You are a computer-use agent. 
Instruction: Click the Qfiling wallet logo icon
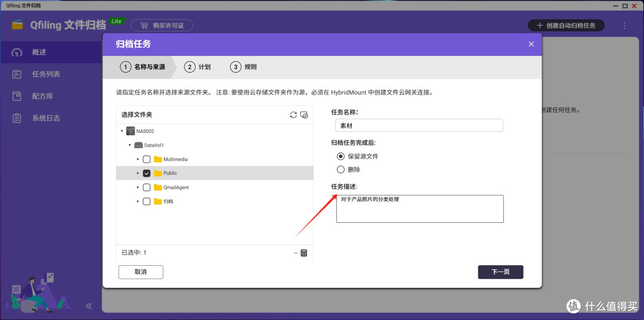[x=17, y=25]
